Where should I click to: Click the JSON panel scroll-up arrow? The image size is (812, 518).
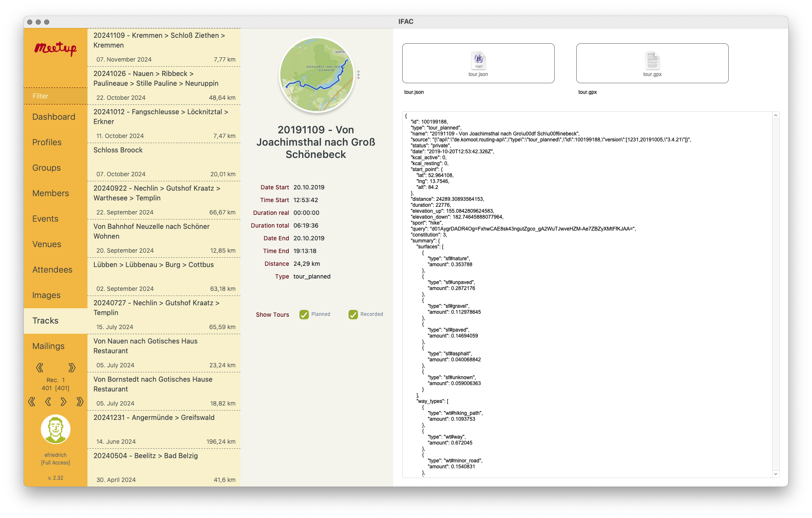pyautogui.click(x=775, y=115)
